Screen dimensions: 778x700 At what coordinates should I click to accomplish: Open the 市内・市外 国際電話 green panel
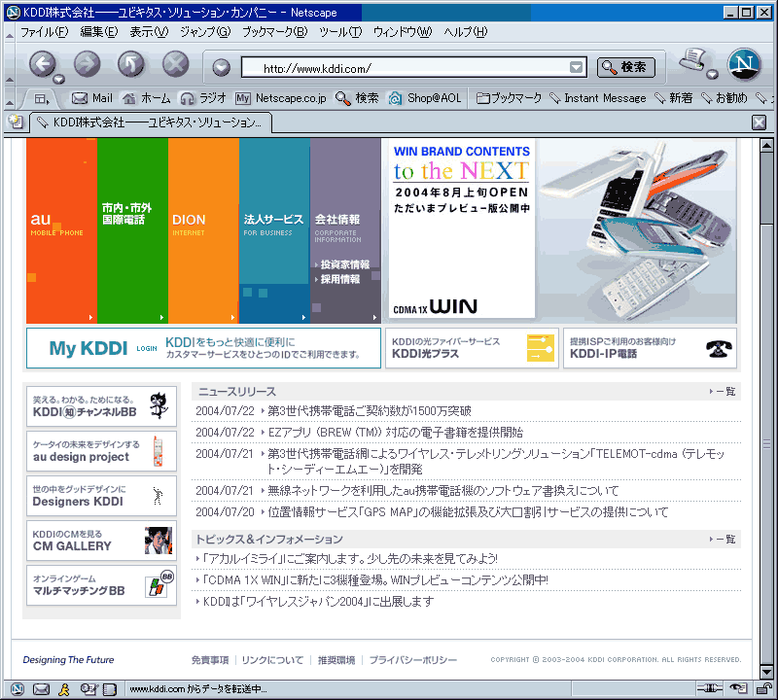click(132, 230)
